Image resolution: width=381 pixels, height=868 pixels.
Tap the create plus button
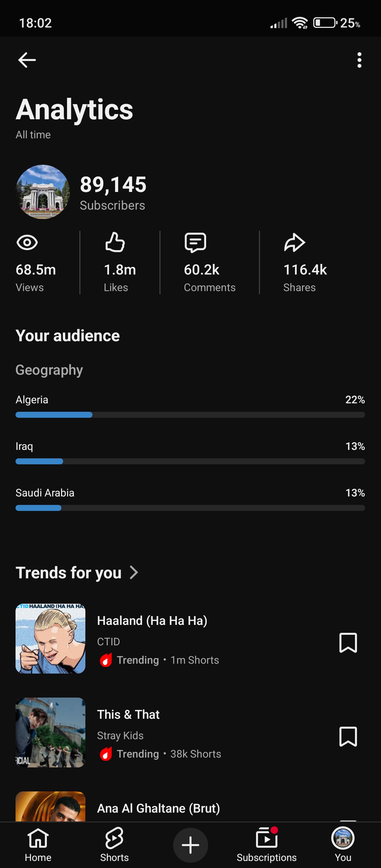190,845
